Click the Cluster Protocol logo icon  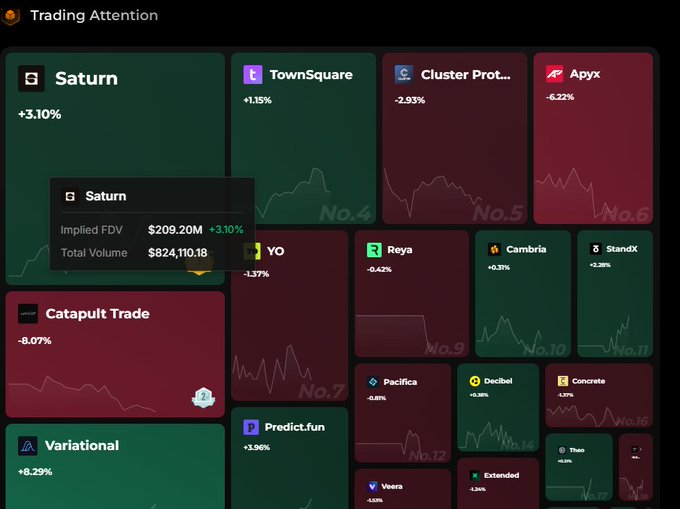tap(404, 74)
